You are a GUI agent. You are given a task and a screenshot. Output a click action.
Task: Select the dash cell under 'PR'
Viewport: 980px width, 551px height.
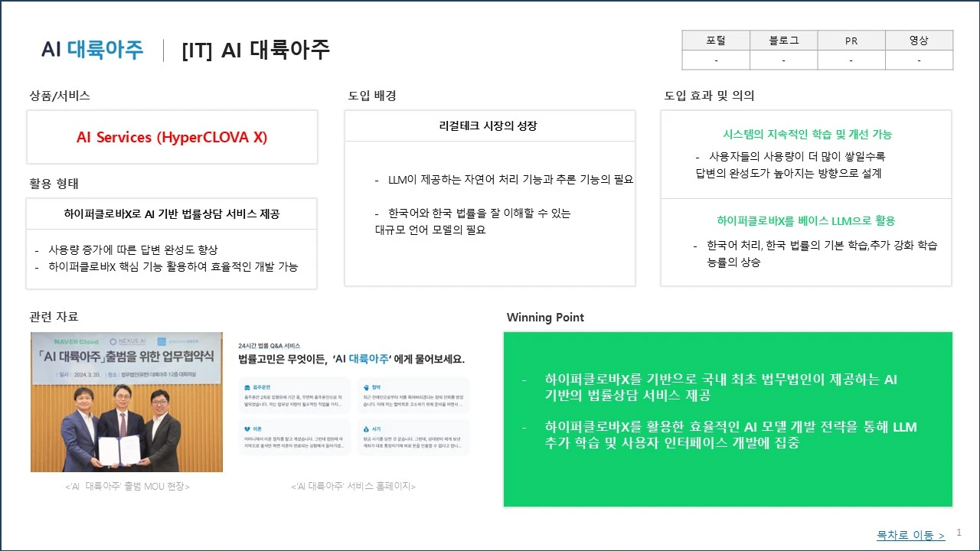pos(851,60)
